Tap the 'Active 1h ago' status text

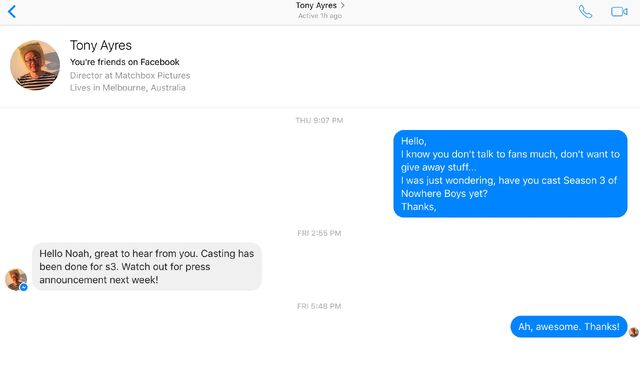click(320, 16)
